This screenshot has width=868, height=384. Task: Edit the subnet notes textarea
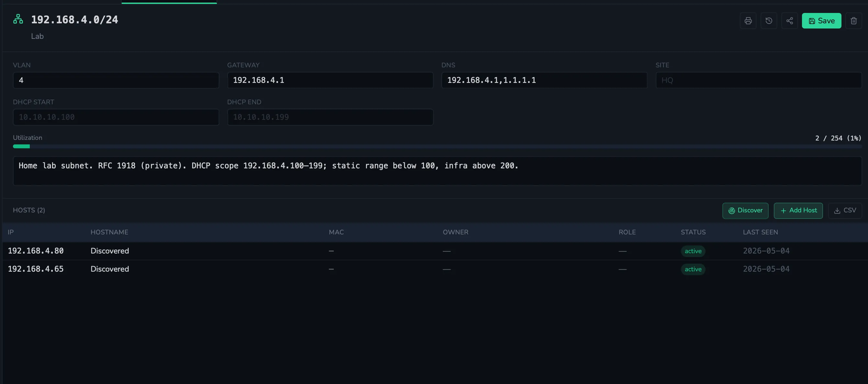437,171
